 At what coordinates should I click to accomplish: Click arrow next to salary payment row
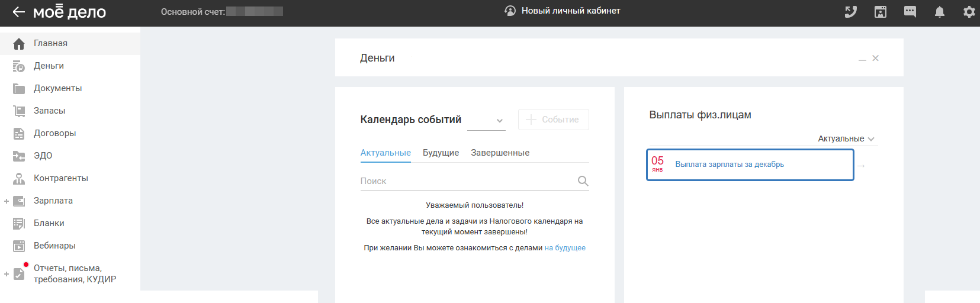pos(862,166)
